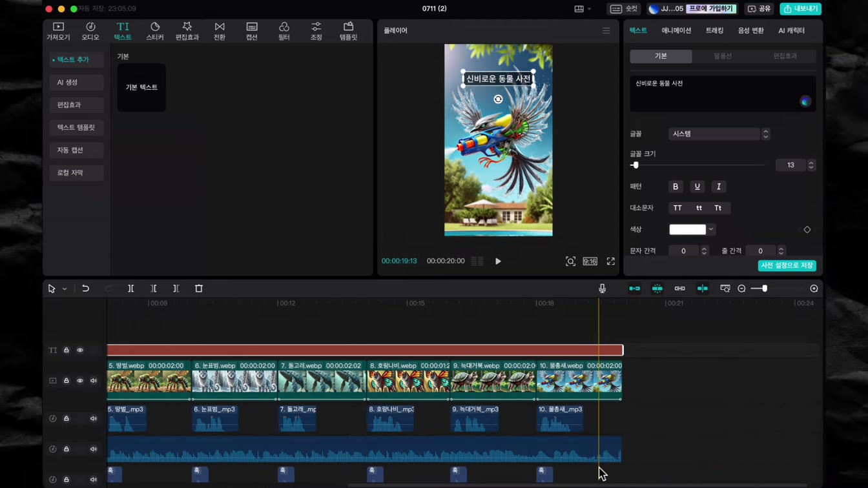868x488 pixels.
Task: Zoom out the timeline with minus icon
Action: point(741,289)
